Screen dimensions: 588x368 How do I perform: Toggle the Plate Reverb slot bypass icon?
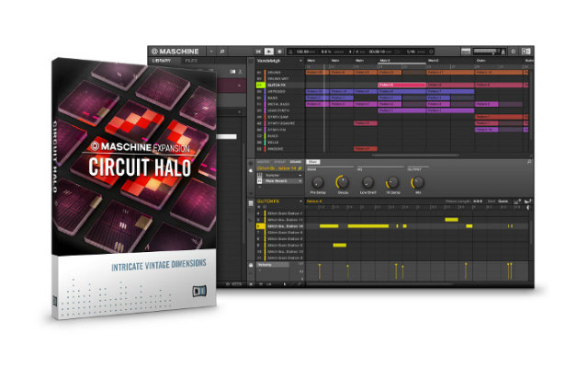pos(259,181)
